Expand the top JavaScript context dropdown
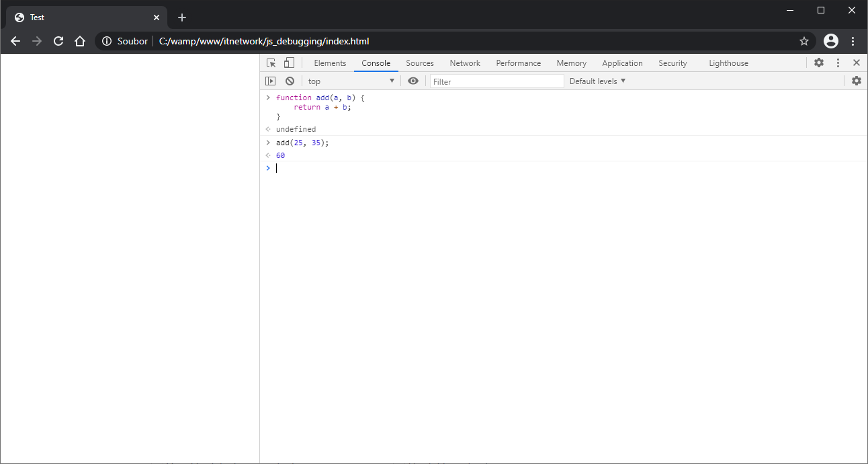This screenshot has width=868, height=464. point(351,81)
